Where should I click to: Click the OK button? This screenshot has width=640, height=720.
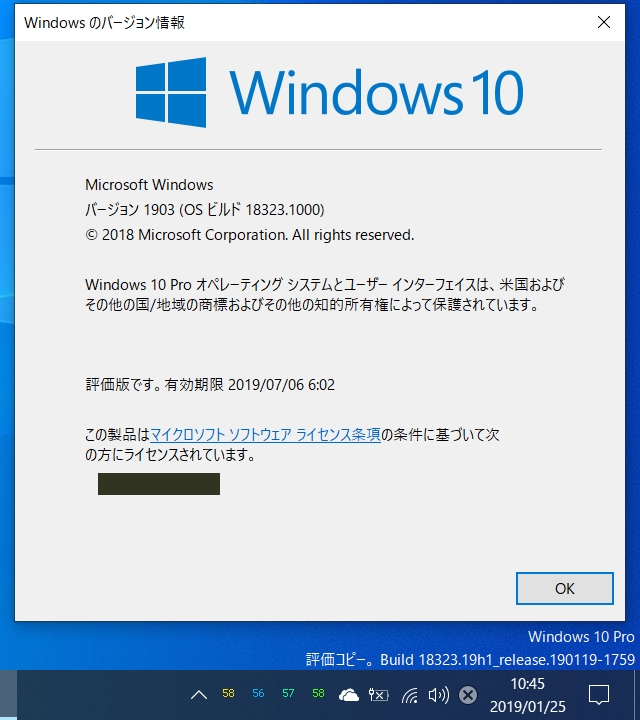[564, 588]
